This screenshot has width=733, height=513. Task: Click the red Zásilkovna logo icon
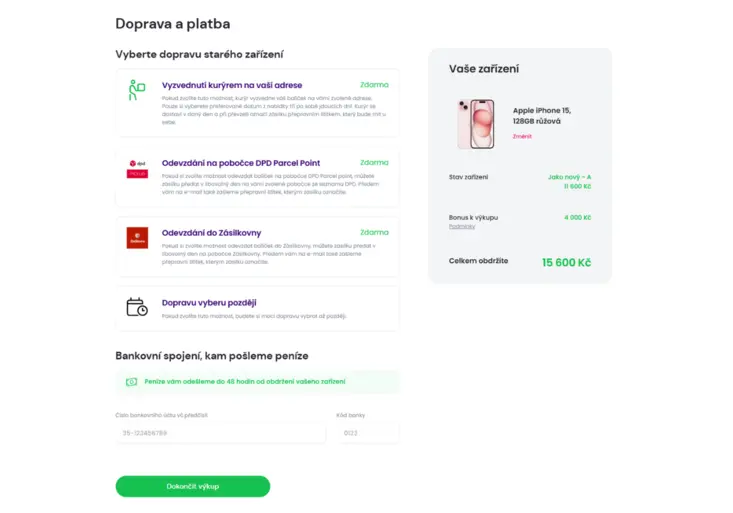point(137,238)
